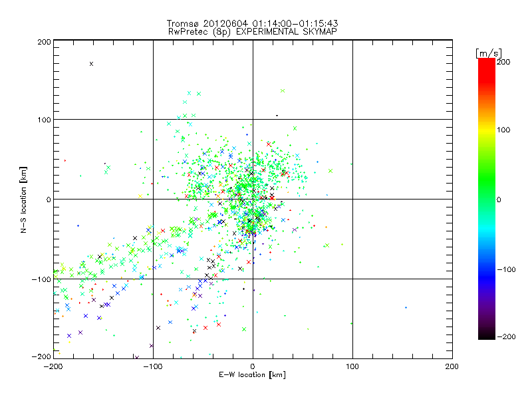
Task: Click the subtitle 'RwPretec (8p) EXPERIMENTAL SKYMAP'
Action: (253, 32)
